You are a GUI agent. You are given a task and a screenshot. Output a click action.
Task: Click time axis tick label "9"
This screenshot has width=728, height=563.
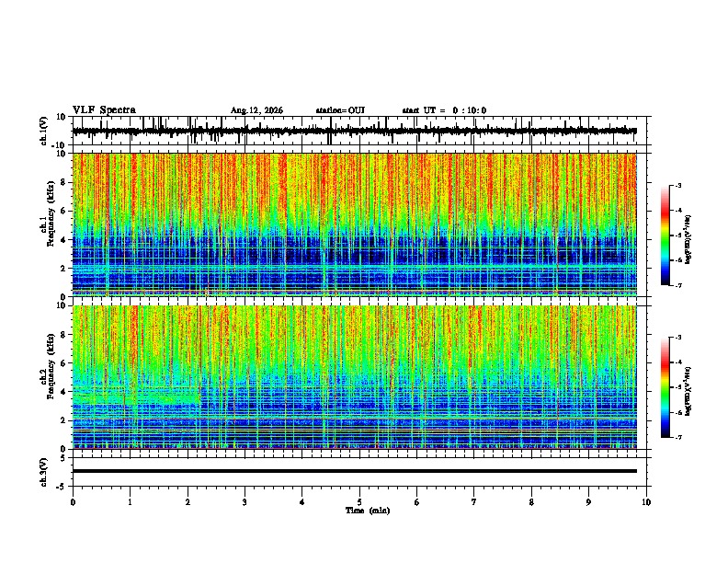pyautogui.click(x=588, y=502)
